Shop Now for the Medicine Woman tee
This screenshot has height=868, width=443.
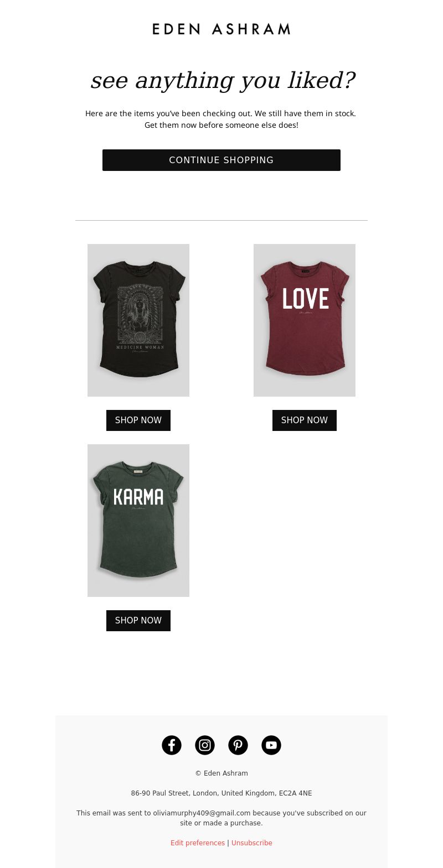138,420
